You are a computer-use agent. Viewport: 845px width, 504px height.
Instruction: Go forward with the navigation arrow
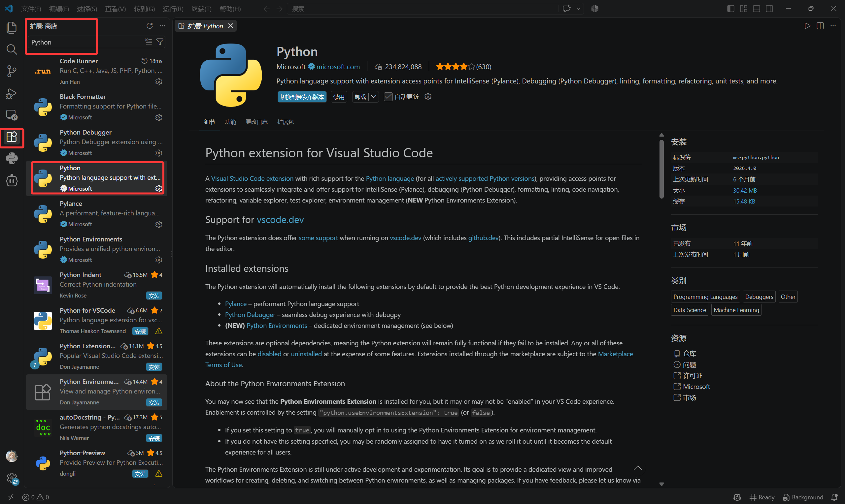280,9
